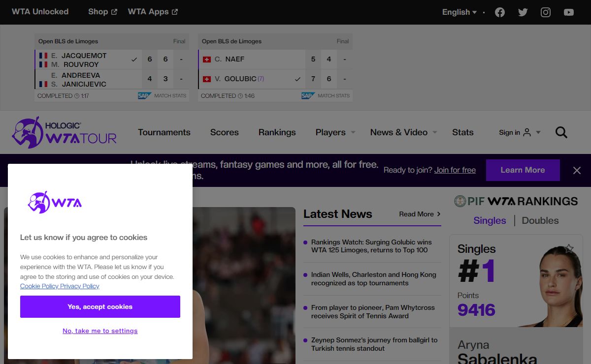This screenshot has height=364, width=591.
Task: Click the Learn More button
Action: coord(523,170)
